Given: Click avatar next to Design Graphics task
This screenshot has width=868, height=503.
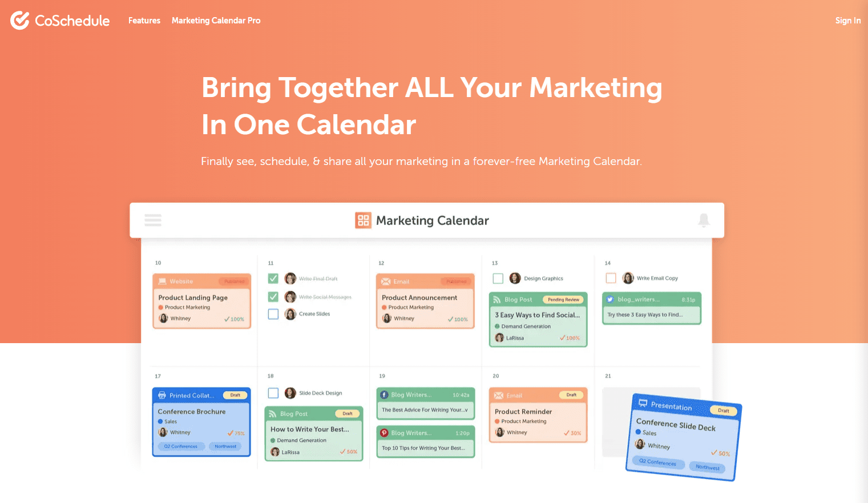Looking at the screenshot, I should (x=515, y=278).
